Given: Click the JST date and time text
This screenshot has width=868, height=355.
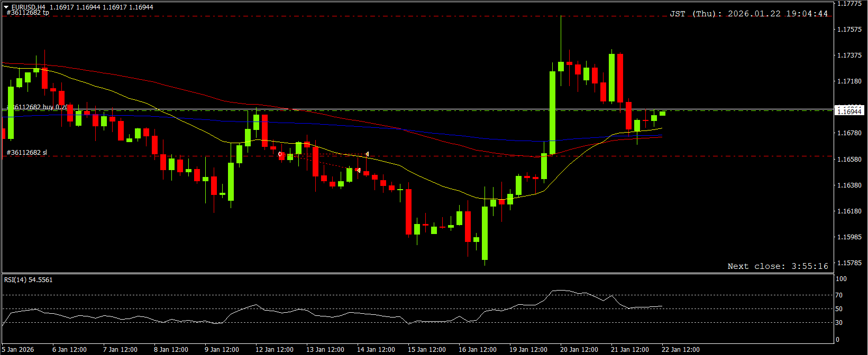Looking at the screenshot, I should (x=748, y=14).
